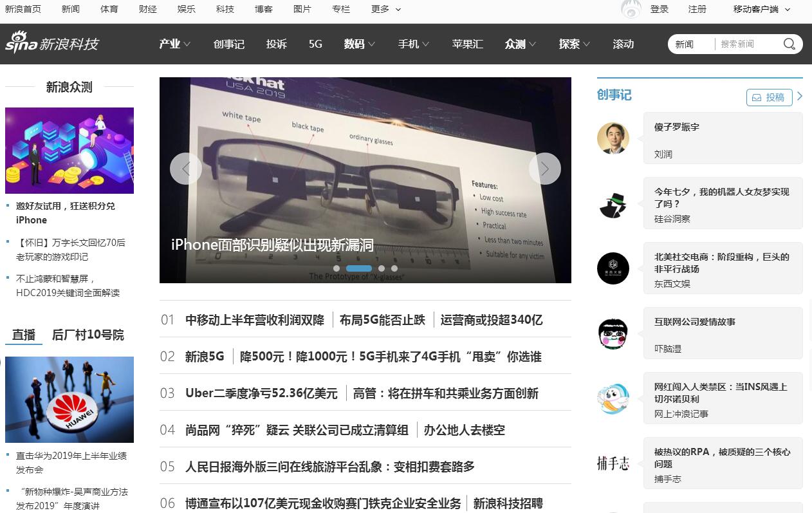Select the last carousel indicator dot
This screenshot has height=513, width=812.
[x=394, y=268]
